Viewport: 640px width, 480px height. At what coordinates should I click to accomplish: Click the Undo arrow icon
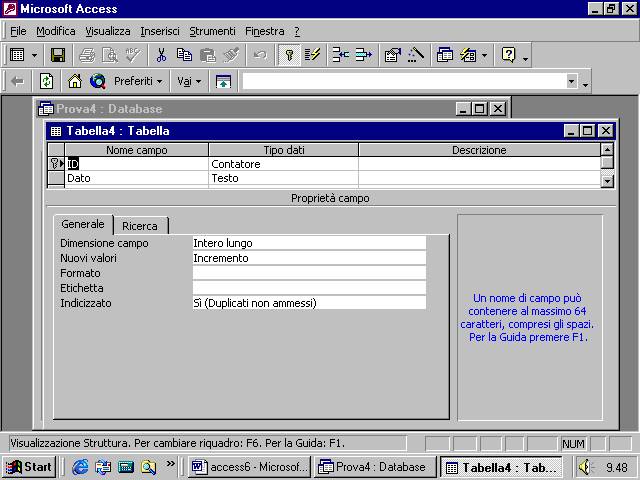[260, 55]
